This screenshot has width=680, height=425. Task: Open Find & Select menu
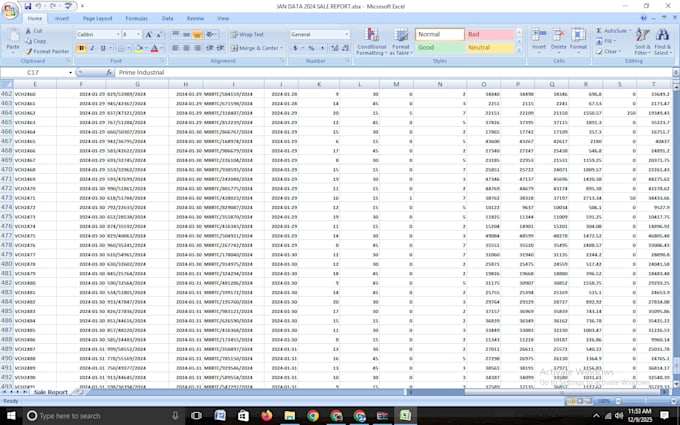662,42
